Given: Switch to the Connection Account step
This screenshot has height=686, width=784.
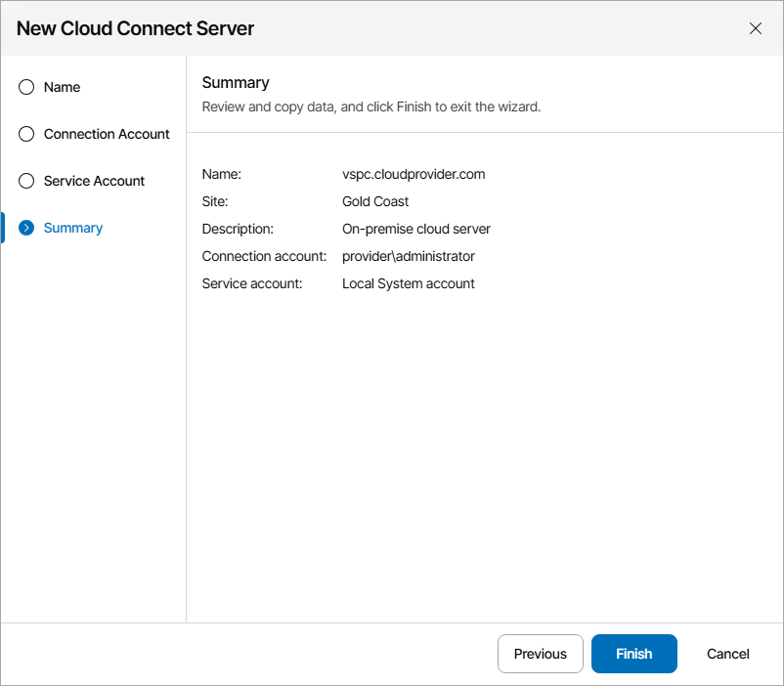Looking at the screenshot, I should tap(106, 134).
